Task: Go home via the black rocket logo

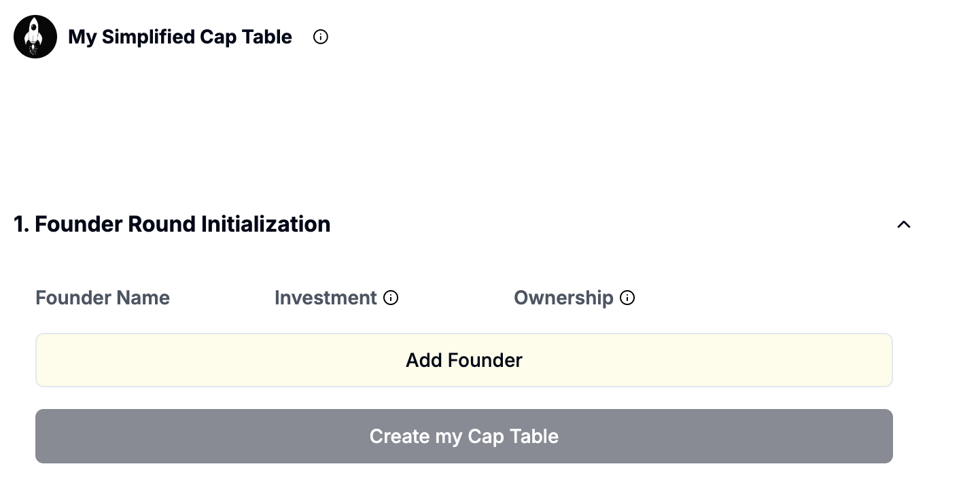Action: tap(35, 37)
